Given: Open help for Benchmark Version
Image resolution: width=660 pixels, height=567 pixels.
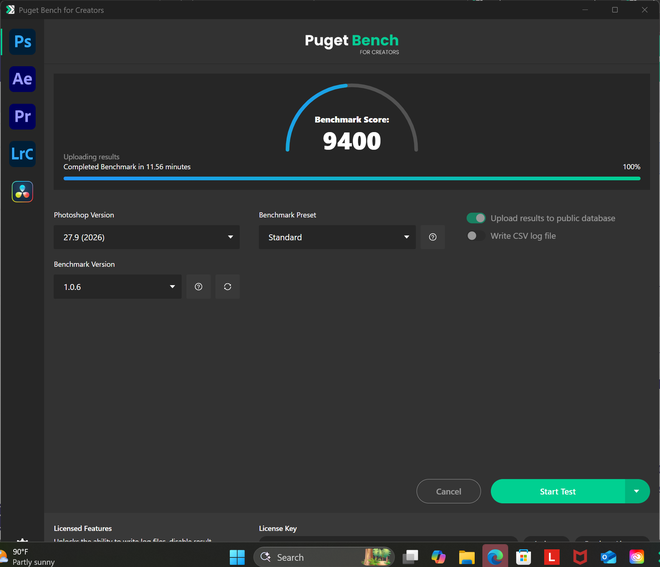Looking at the screenshot, I should point(198,287).
